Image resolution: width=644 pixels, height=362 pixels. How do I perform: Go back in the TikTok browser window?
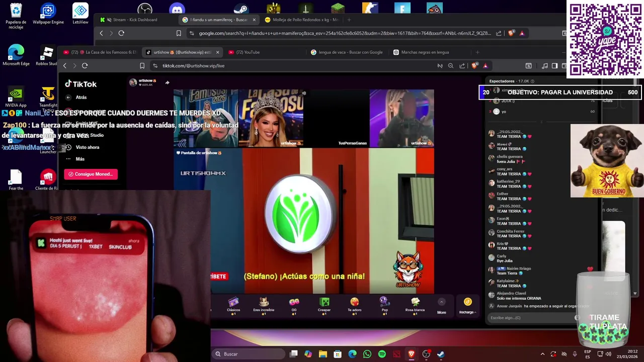point(64,65)
